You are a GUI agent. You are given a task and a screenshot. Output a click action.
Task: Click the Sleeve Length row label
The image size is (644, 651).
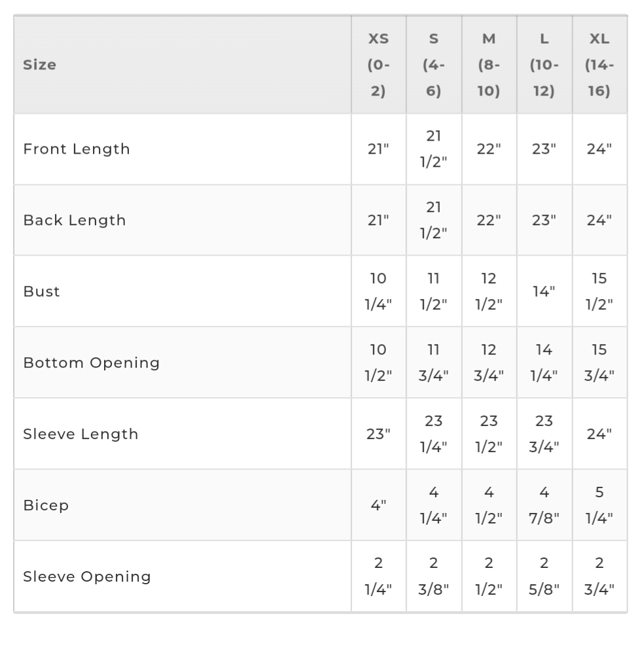pos(81,434)
